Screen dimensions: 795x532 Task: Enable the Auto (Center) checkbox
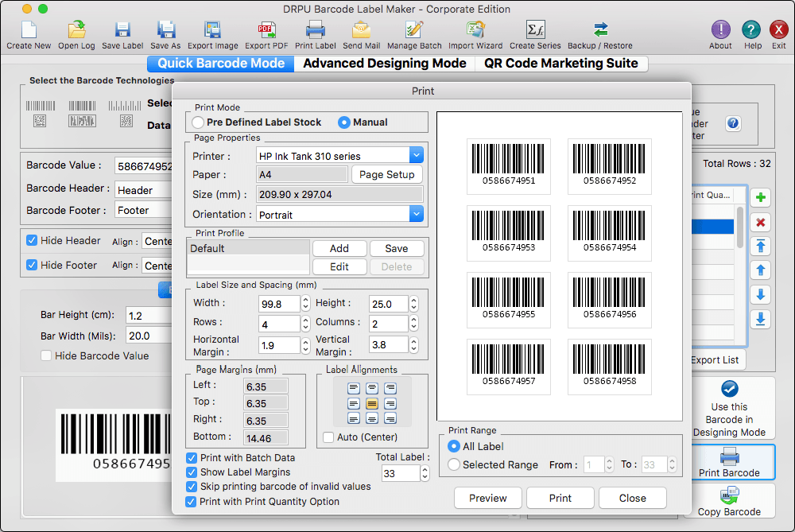point(328,437)
